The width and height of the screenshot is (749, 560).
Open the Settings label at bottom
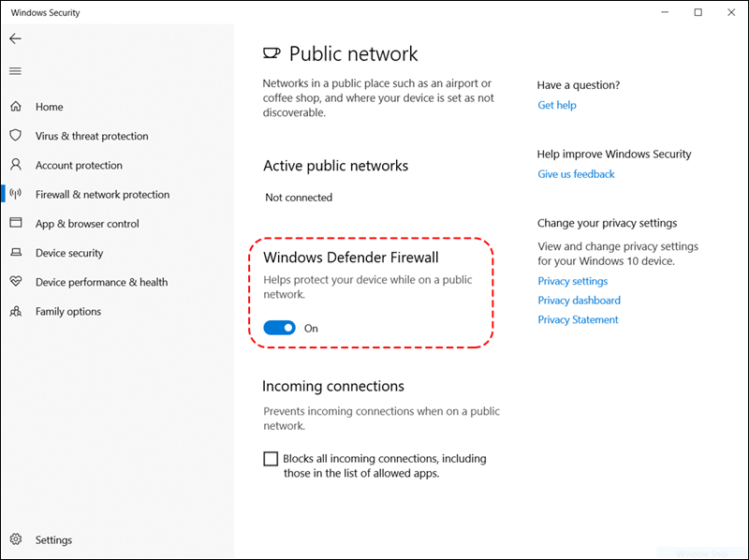tap(53, 540)
